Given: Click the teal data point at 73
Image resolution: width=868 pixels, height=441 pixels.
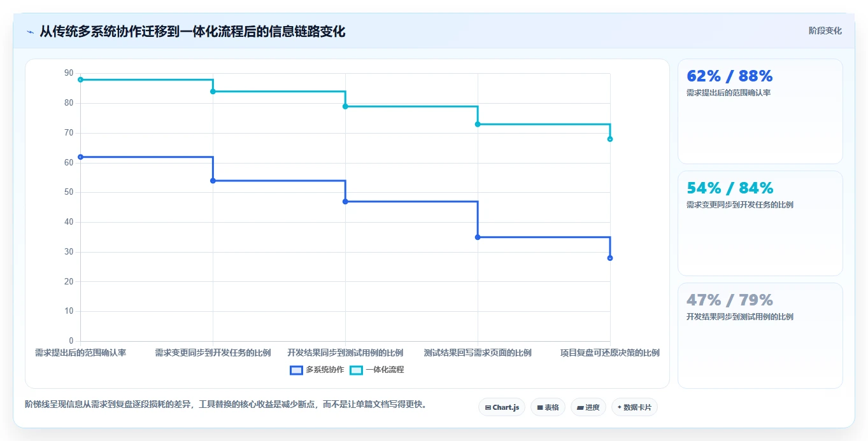Looking at the screenshot, I should pos(478,124).
